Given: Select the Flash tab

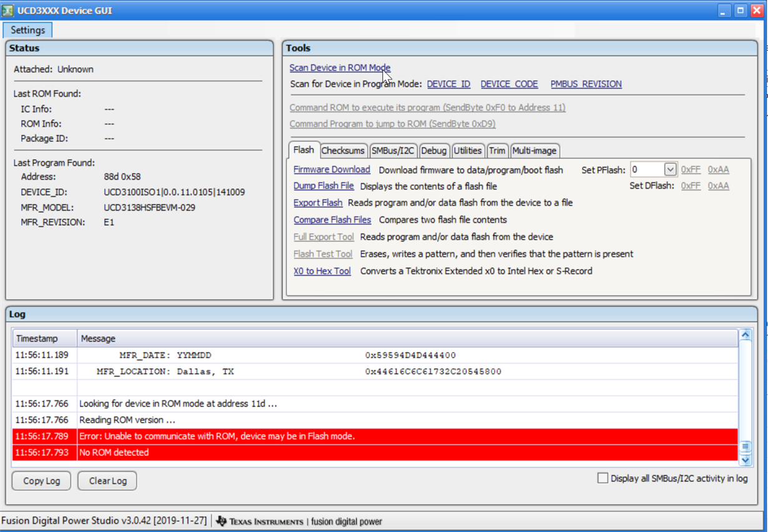Looking at the screenshot, I should coord(303,150).
